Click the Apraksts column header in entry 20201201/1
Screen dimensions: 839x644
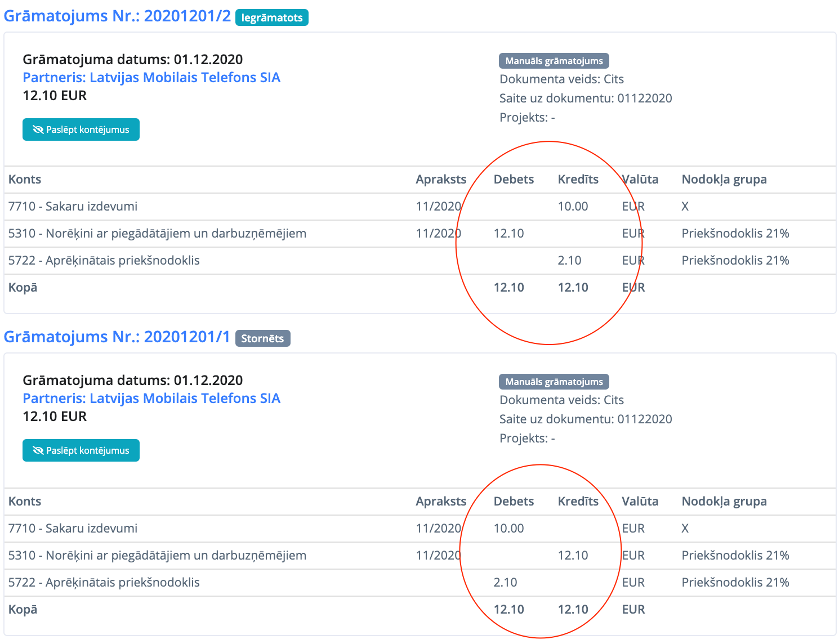(x=441, y=502)
